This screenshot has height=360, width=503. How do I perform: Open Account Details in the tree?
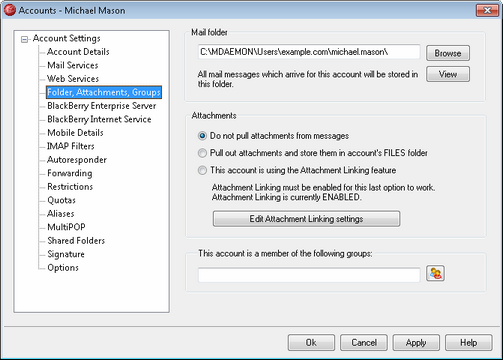click(78, 52)
